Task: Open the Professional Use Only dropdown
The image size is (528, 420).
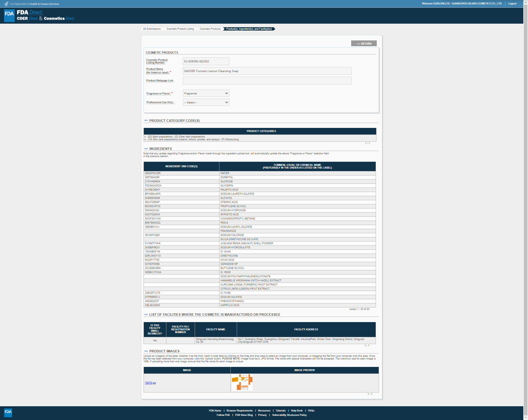Action: pos(206,103)
